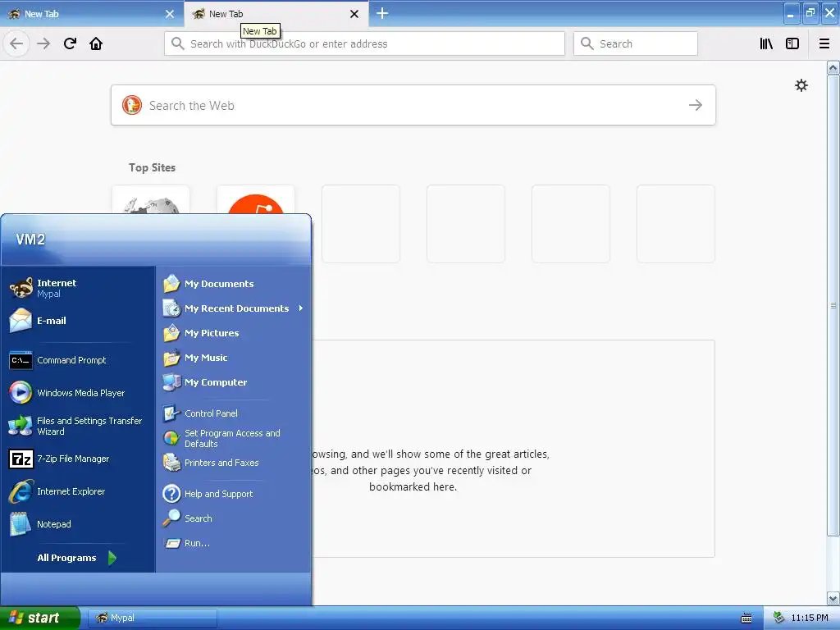The height and width of the screenshot is (630, 840).
Task: Click the page scrollbar down arrow
Action: tap(833, 598)
